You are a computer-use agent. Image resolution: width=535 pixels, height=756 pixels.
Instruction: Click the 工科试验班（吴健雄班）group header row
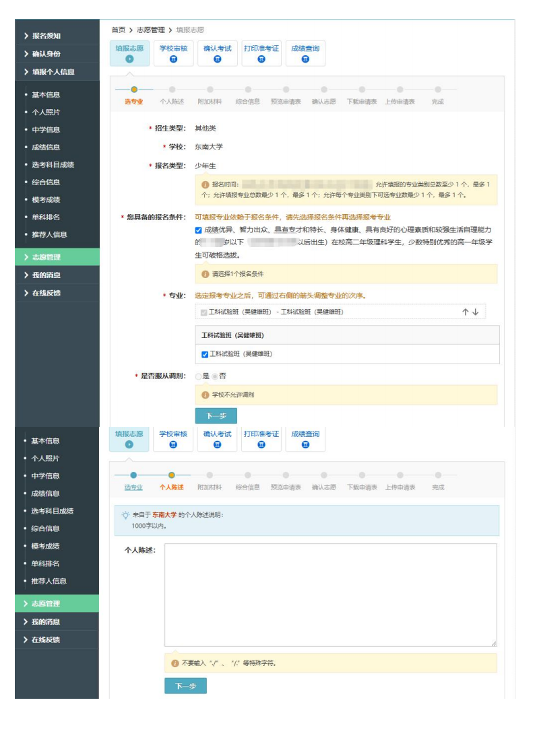347,335
